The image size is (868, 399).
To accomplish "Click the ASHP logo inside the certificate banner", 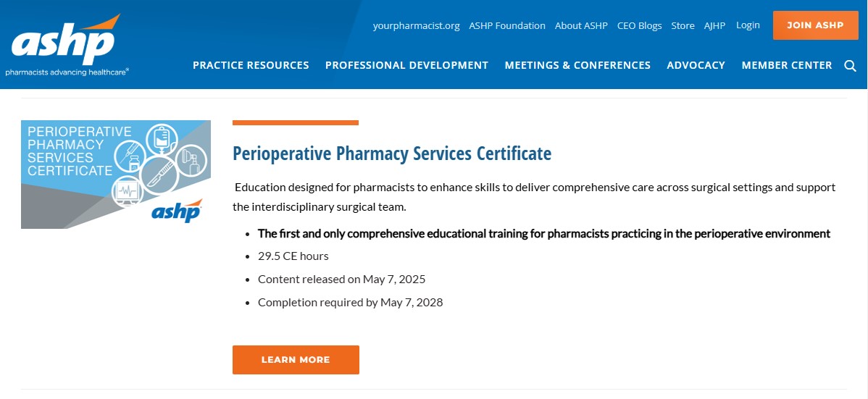I will (176, 211).
